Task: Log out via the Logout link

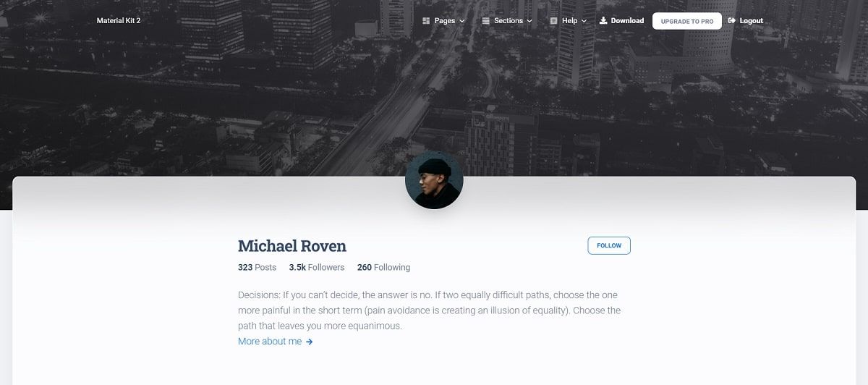Action: click(746, 20)
